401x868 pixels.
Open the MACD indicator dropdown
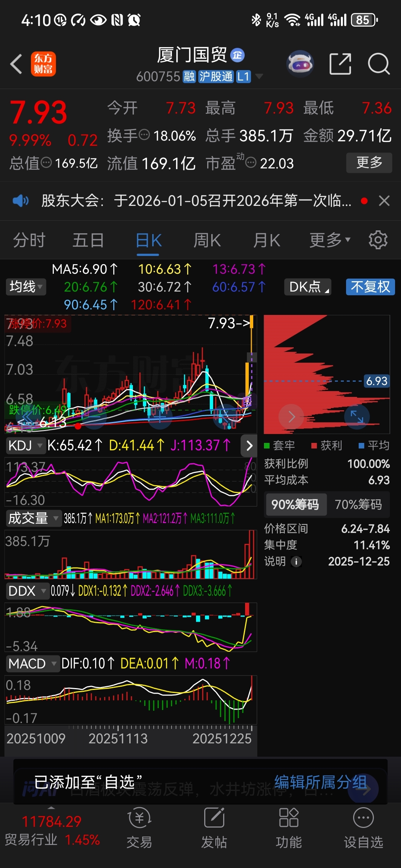(32, 664)
